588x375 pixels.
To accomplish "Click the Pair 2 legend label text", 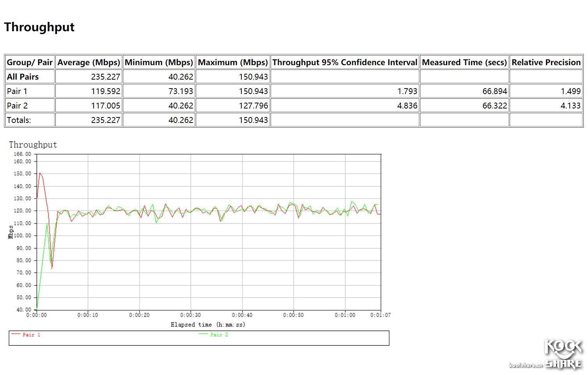I will point(220,334).
